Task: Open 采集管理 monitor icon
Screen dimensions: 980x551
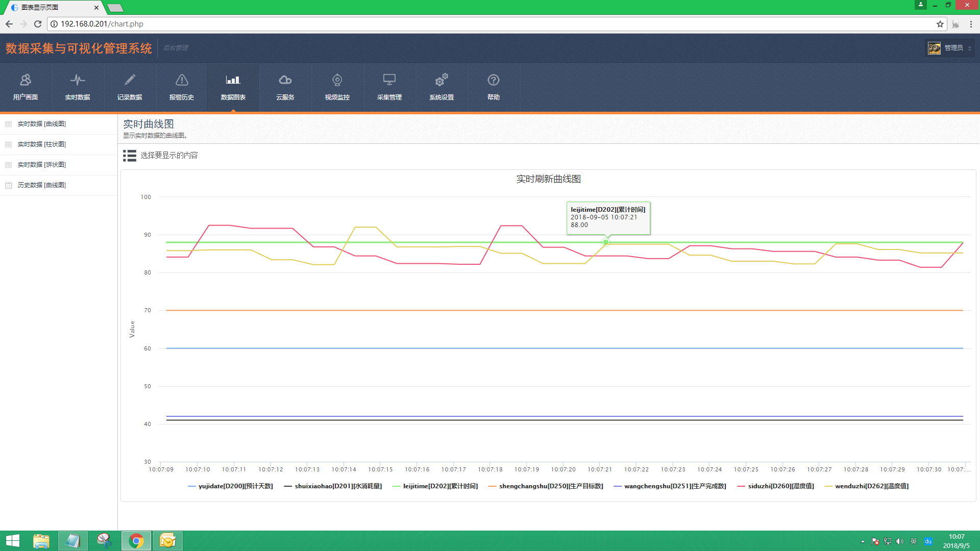Action: pyautogui.click(x=389, y=80)
